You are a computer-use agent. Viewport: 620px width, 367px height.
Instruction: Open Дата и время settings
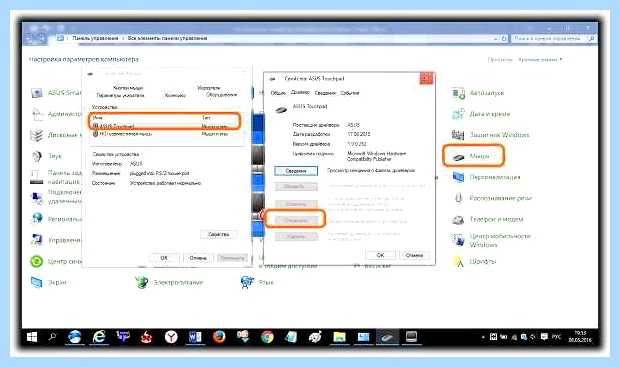[x=481, y=114]
